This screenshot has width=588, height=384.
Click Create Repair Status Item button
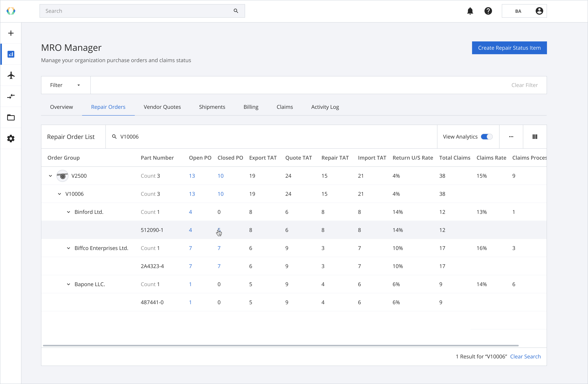pyautogui.click(x=509, y=48)
